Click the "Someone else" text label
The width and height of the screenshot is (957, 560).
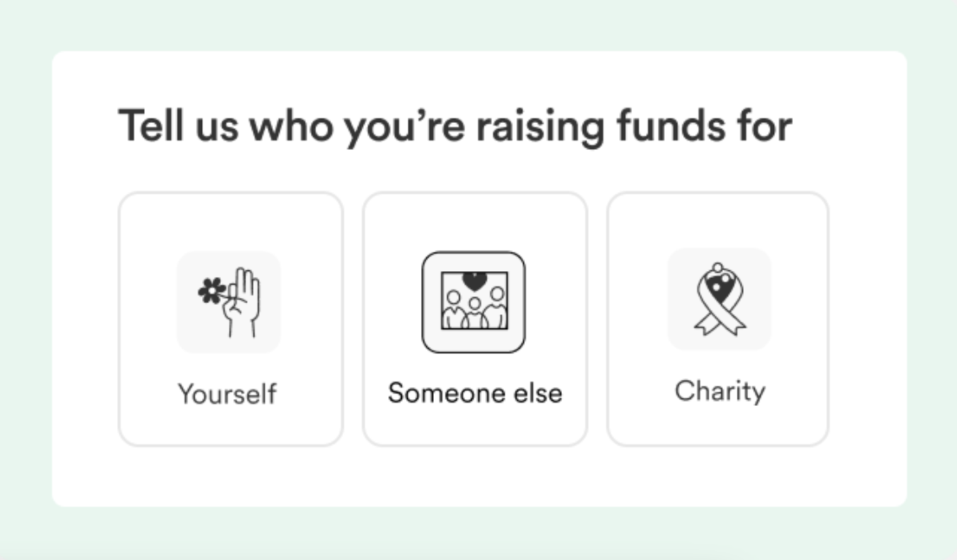(475, 393)
